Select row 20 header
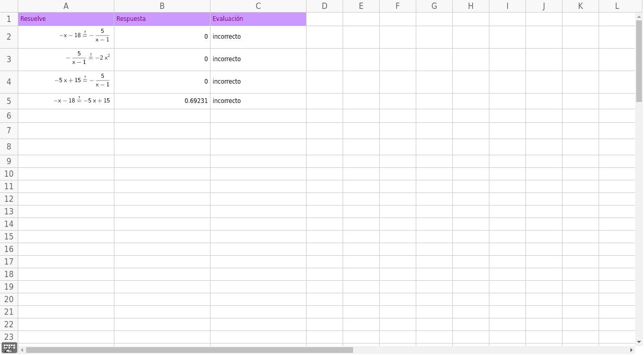The width and height of the screenshot is (644, 355). [x=9, y=299]
